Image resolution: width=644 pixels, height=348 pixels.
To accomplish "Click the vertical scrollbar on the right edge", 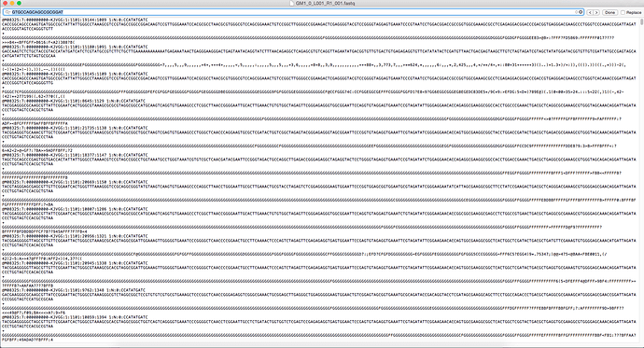I will (x=641, y=181).
